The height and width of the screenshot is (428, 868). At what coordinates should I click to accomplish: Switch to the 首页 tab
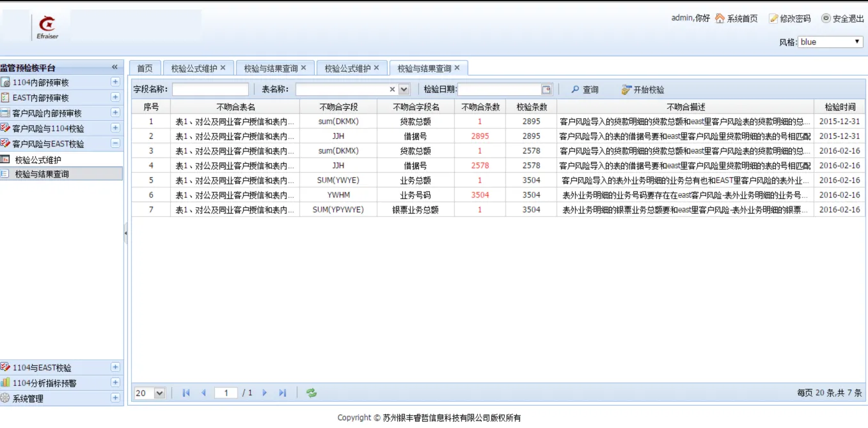(145, 68)
